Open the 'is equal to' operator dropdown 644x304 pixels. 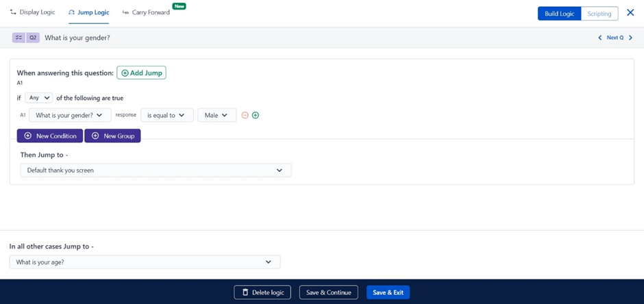(x=166, y=115)
